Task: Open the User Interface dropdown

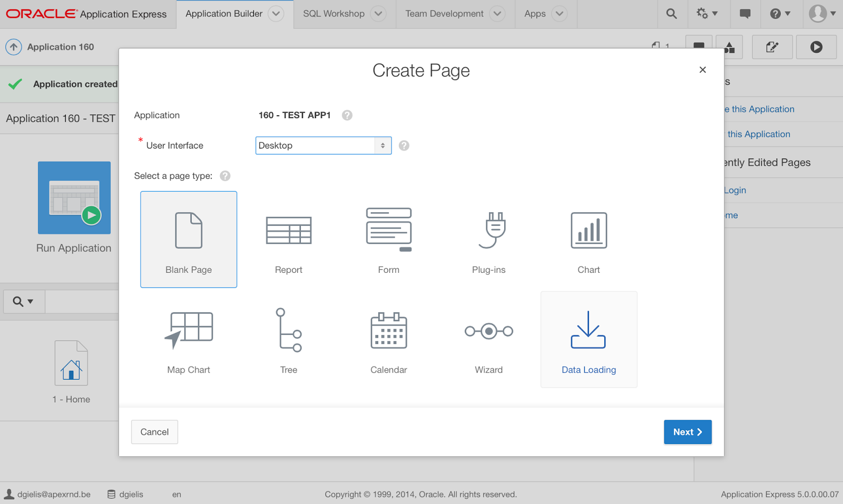Action: [x=324, y=145]
